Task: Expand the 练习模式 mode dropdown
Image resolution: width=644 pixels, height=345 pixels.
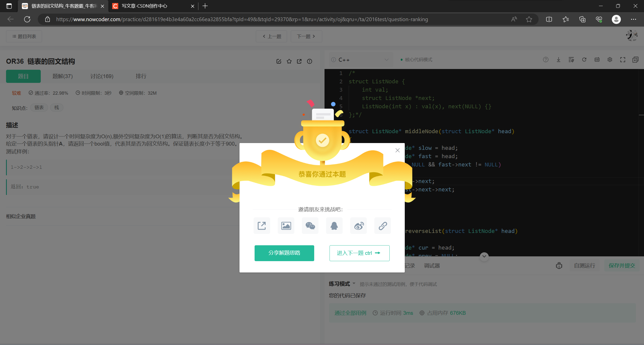Action: pos(342,284)
